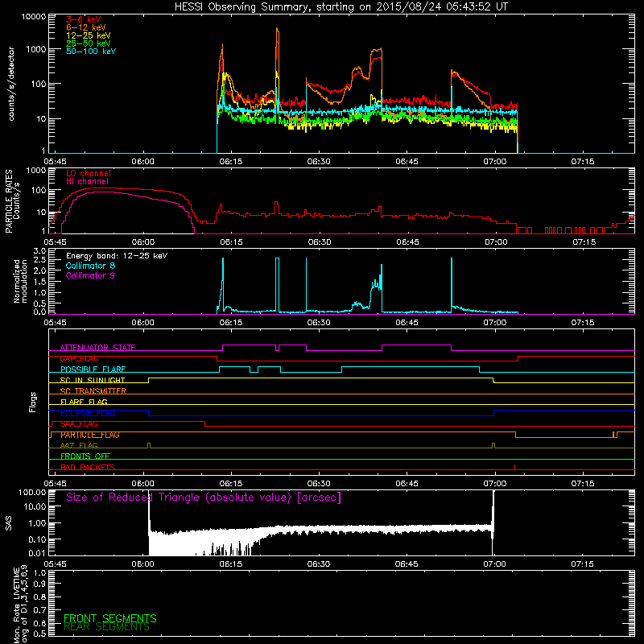Click the 'ECLIPSE_FLAG' flag label
644x644 pixels.
pos(88,413)
